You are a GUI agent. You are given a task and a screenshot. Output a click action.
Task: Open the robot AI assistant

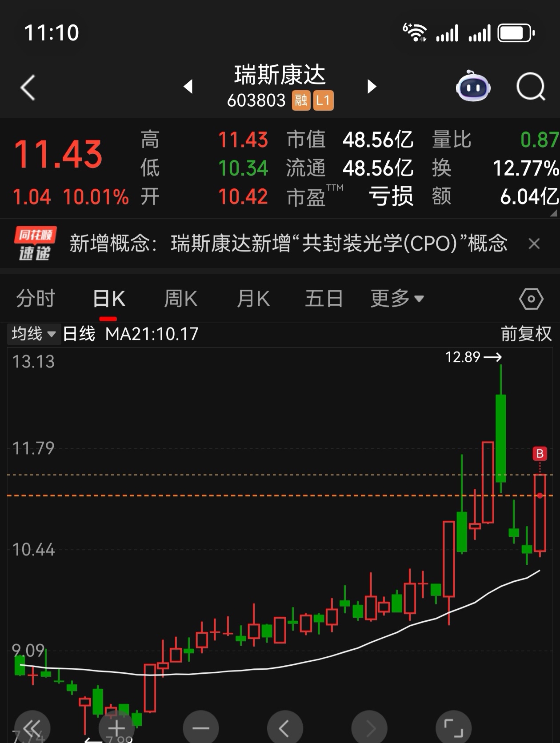pyautogui.click(x=473, y=86)
